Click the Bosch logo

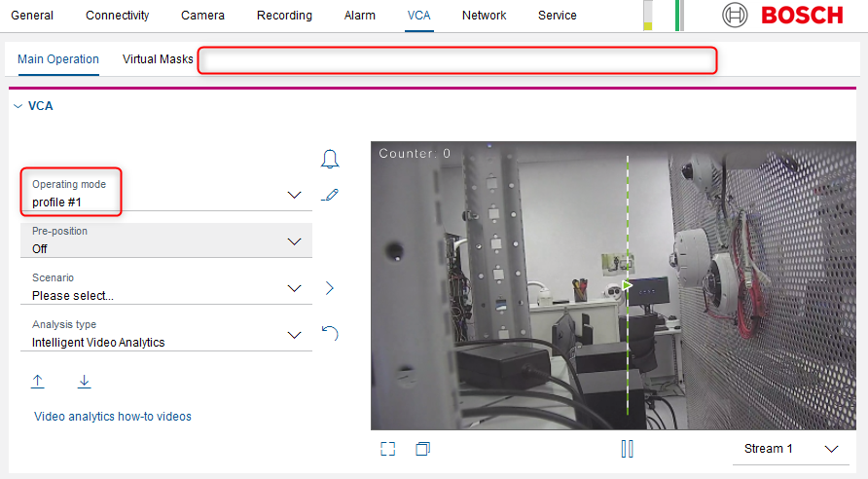point(782,16)
